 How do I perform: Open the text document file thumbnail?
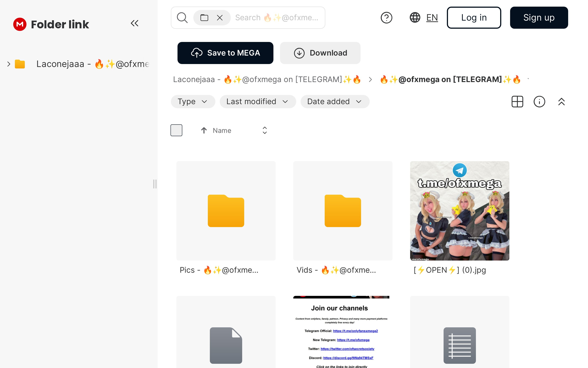459,332
